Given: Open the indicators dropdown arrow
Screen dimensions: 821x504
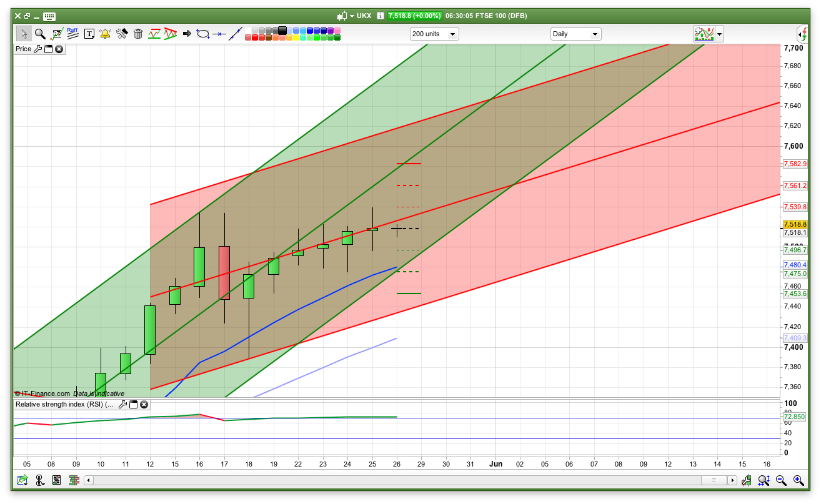Looking at the screenshot, I should point(720,34).
